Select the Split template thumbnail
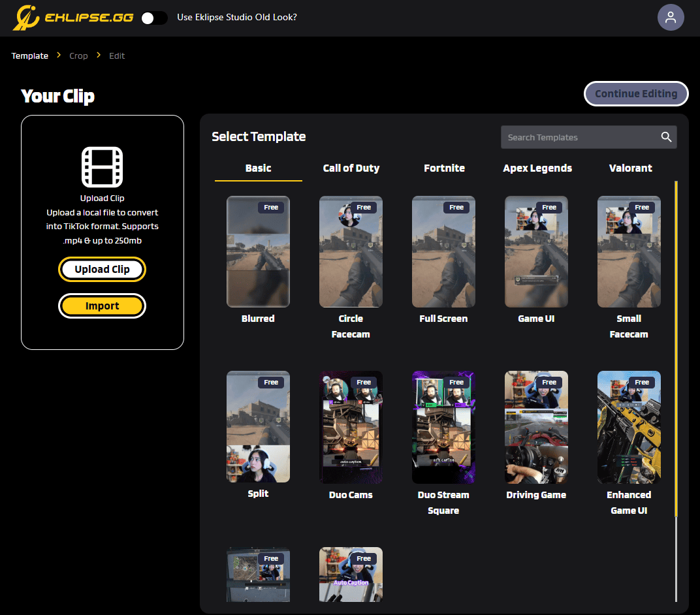Image resolution: width=700 pixels, height=615 pixels. click(x=258, y=427)
